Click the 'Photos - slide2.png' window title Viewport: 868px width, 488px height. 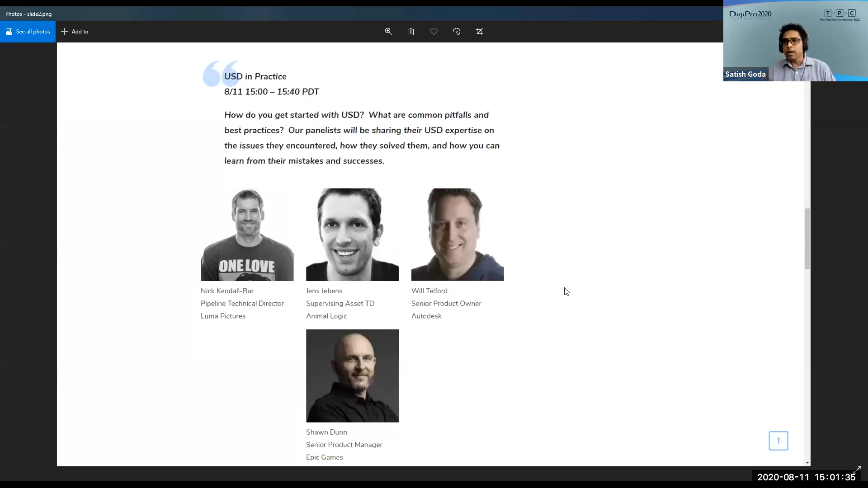[28, 14]
